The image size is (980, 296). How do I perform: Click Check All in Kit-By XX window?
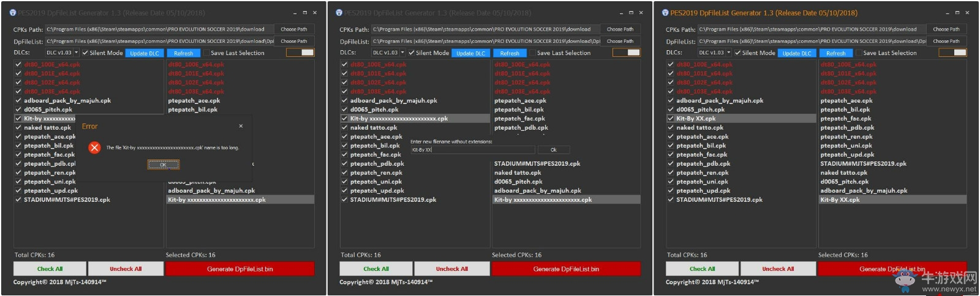702,268
